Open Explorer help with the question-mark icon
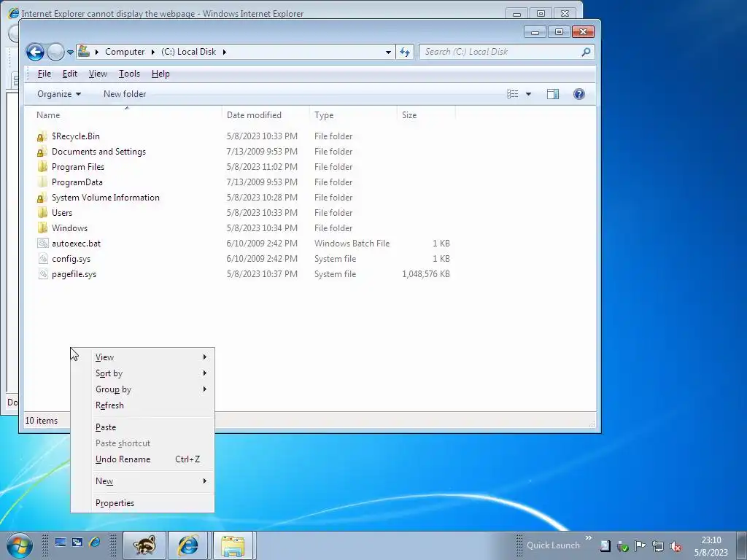Screen dimensions: 747x560 point(578,94)
